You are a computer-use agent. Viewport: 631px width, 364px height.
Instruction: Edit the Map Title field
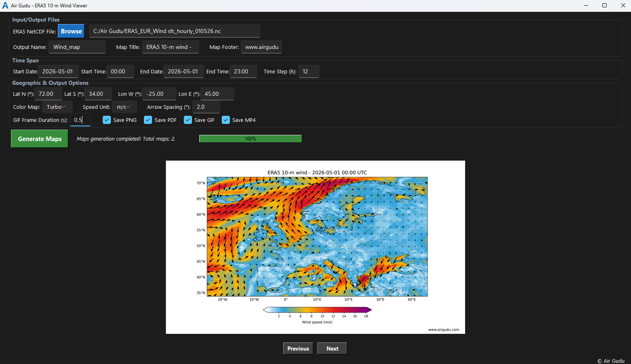click(x=170, y=47)
